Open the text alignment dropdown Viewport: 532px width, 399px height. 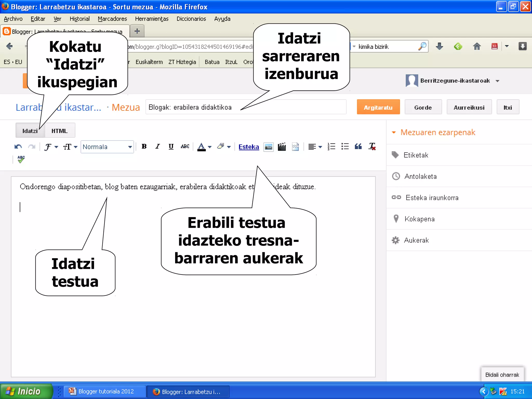click(x=315, y=147)
